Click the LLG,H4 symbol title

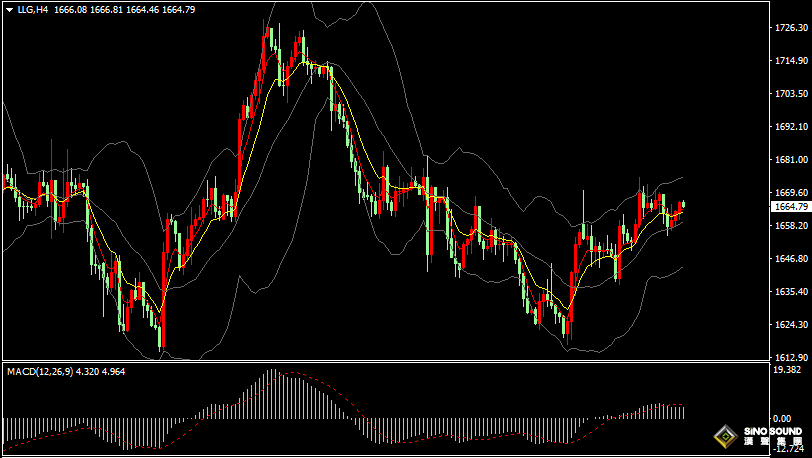click(33, 9)
